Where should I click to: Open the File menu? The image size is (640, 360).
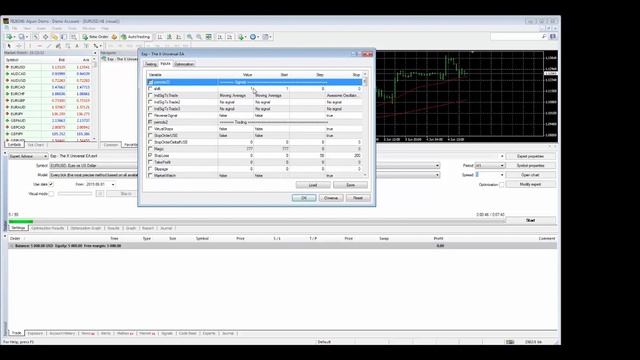15,29
